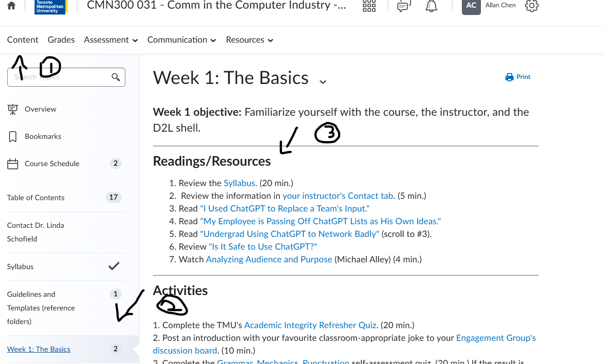Open the notifications bell
This screenshot has width=604, height=364.
pyautogui.click(x=431, y=6)
